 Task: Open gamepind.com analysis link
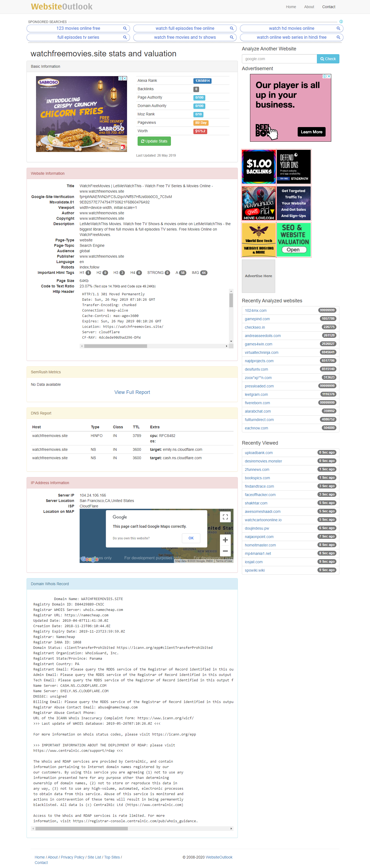[257, 319]
